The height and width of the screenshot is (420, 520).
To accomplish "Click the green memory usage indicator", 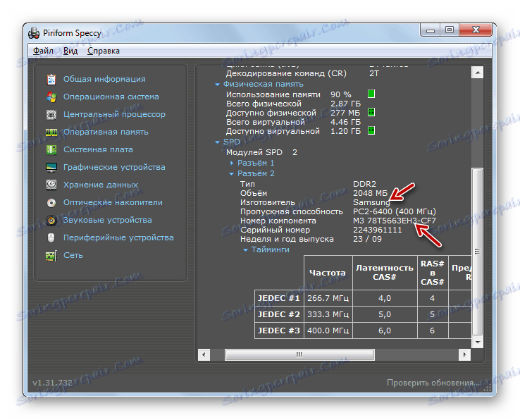I will (x=371, y=94).
